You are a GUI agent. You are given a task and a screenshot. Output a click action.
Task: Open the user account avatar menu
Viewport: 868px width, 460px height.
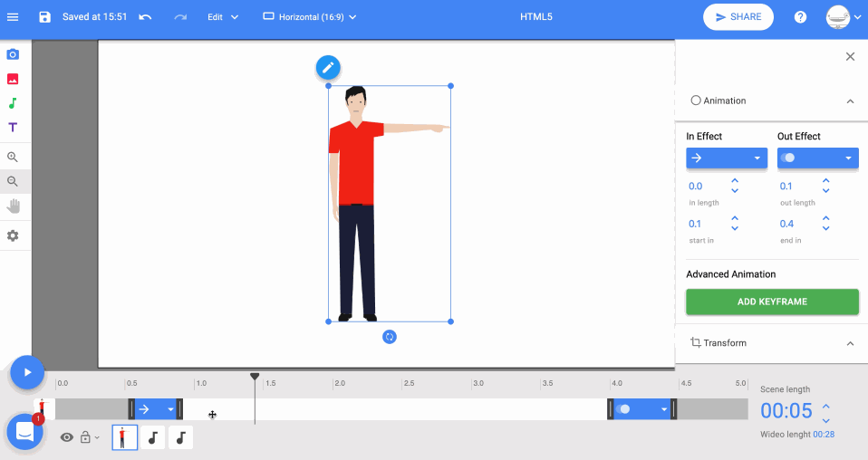point(844,17)
